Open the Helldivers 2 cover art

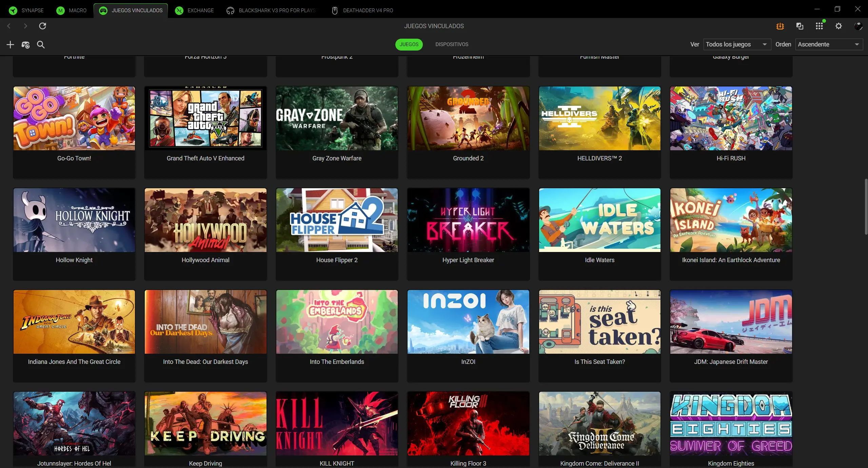click(x=600, y=118)
